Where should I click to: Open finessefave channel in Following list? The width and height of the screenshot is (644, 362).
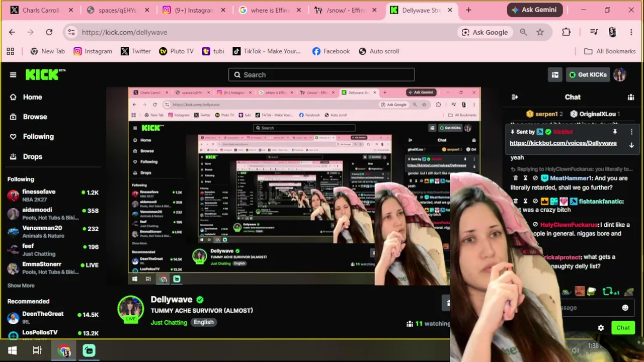point(53,196)
